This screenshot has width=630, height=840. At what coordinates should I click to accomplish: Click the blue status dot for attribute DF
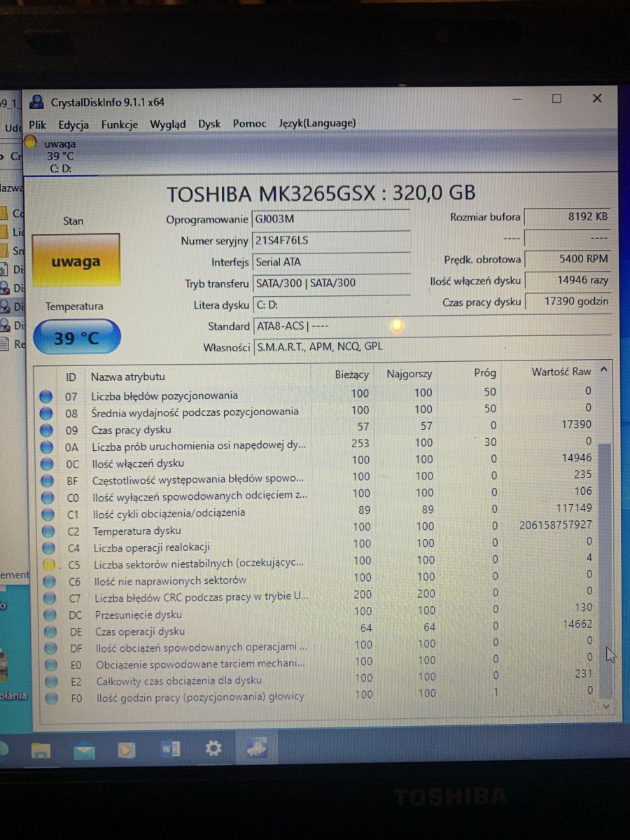tap(50, 648)
